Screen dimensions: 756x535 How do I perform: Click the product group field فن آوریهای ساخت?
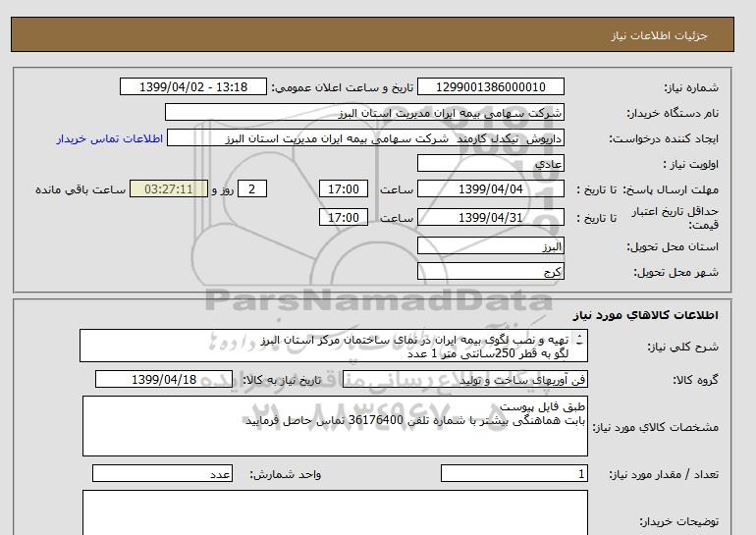pos(464,380)
